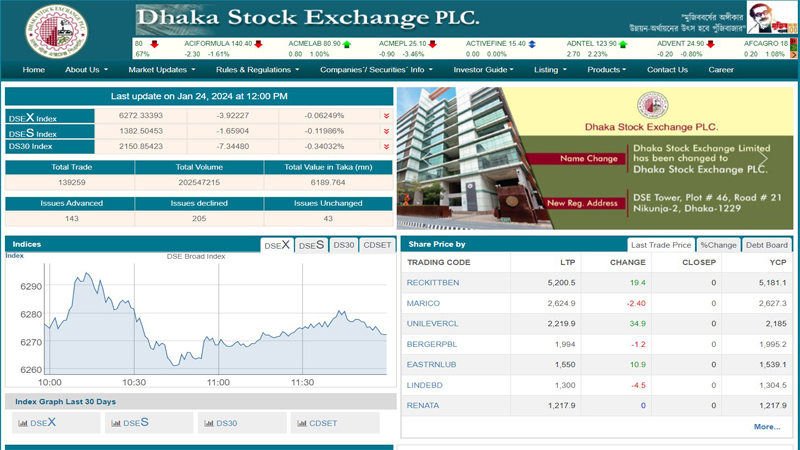Switch to the DS30 chart tab

point(344,245)
